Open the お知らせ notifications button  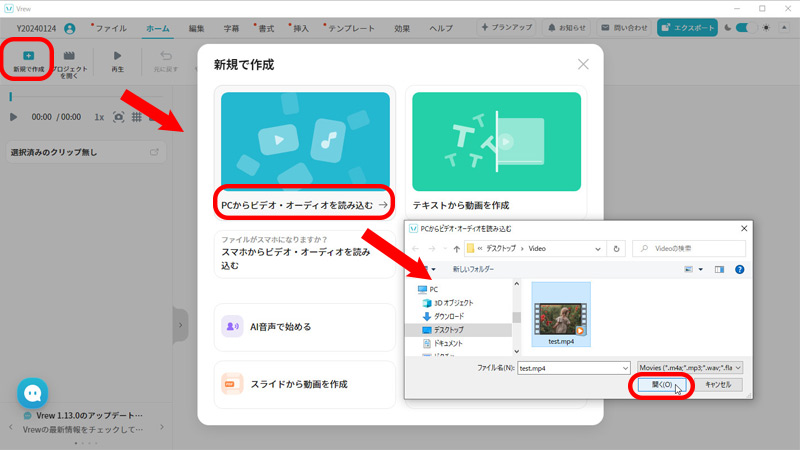click(566, 28)
